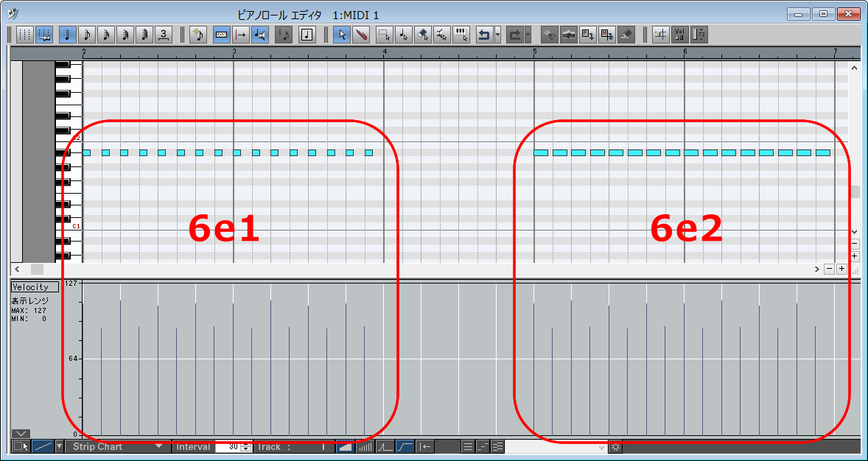Viewport: 868px width, 461px height.
Task: Select the arrow pointer tool
Action: click(x=341, y=35)
